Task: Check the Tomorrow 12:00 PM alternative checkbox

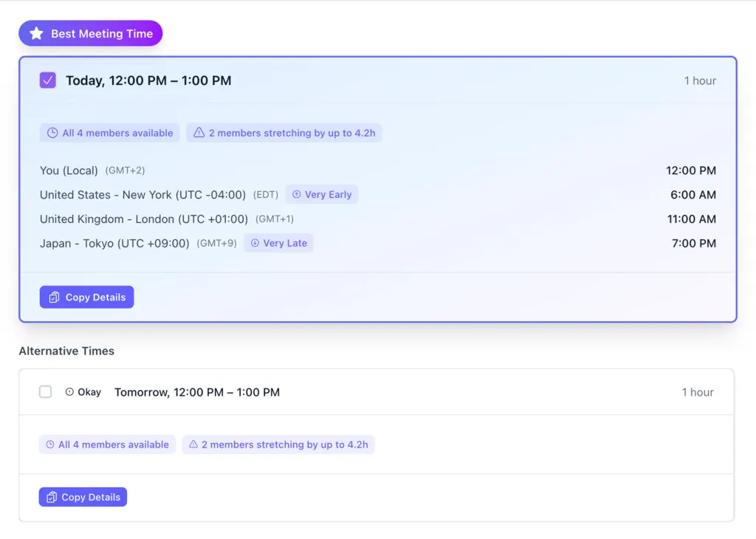Action: point(46,392)
